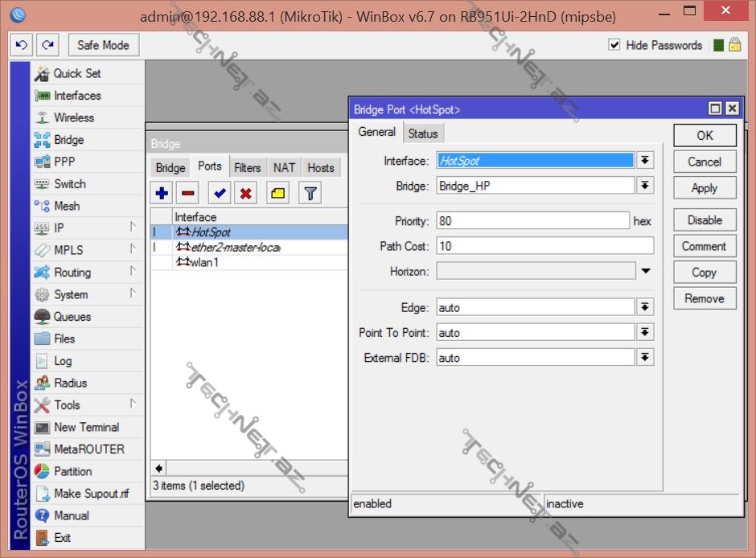The image size is (756, 558).
Task: Click the blue checkmark enable icon
Action: [x=219, y=193]
